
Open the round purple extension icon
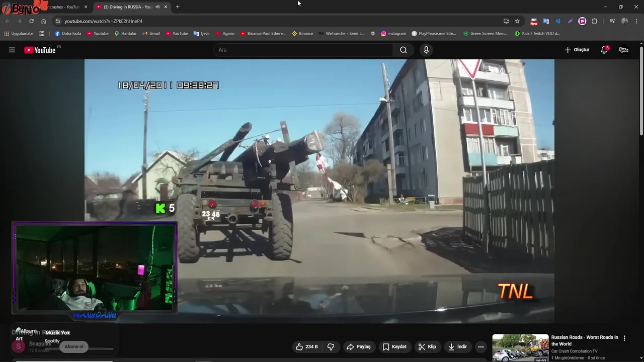pyautogui.click(x=582, y=21)
